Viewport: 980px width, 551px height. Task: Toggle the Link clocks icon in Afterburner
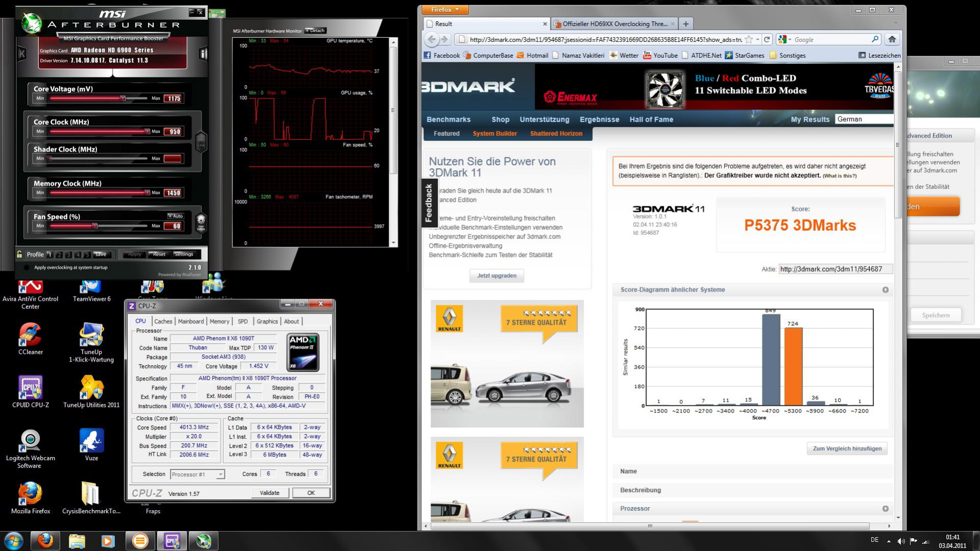pyautogui.click(x=201, y=142)
